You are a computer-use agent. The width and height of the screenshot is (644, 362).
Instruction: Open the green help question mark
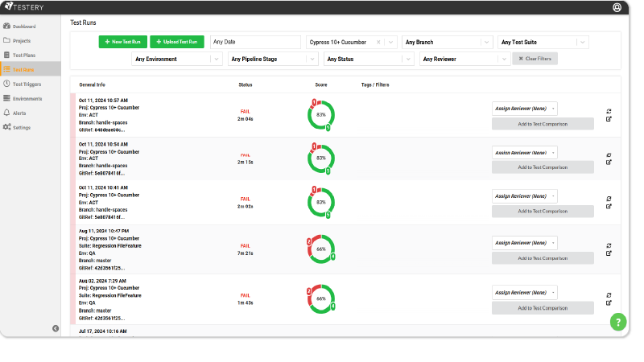(618, 322)
